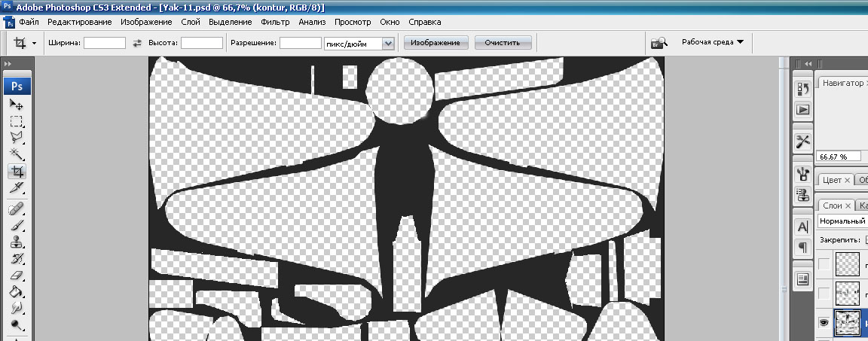
Task: Open Crop tool preset picker
Action: [35, 43]
